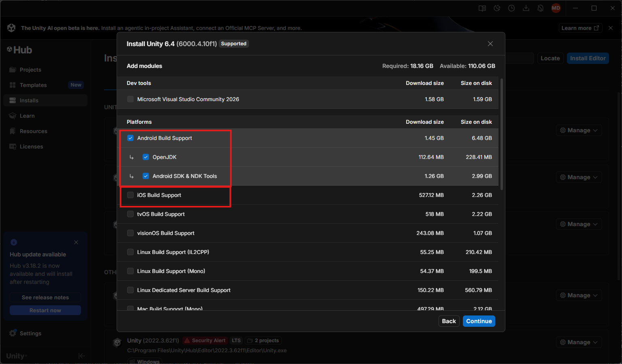The height and width of the screenshot is (364, 622).
Task: Open the MD account avatar
Action: pos(556,8)
